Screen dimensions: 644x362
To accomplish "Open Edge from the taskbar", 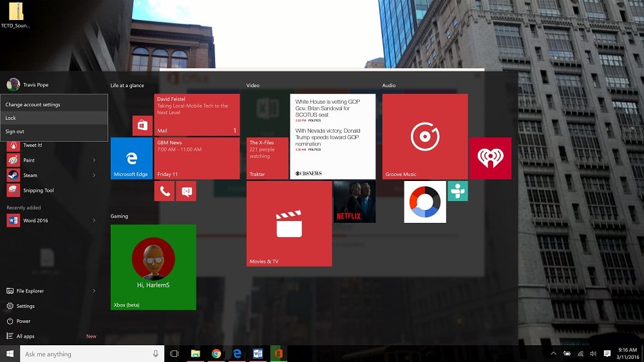I will [237, 354].
